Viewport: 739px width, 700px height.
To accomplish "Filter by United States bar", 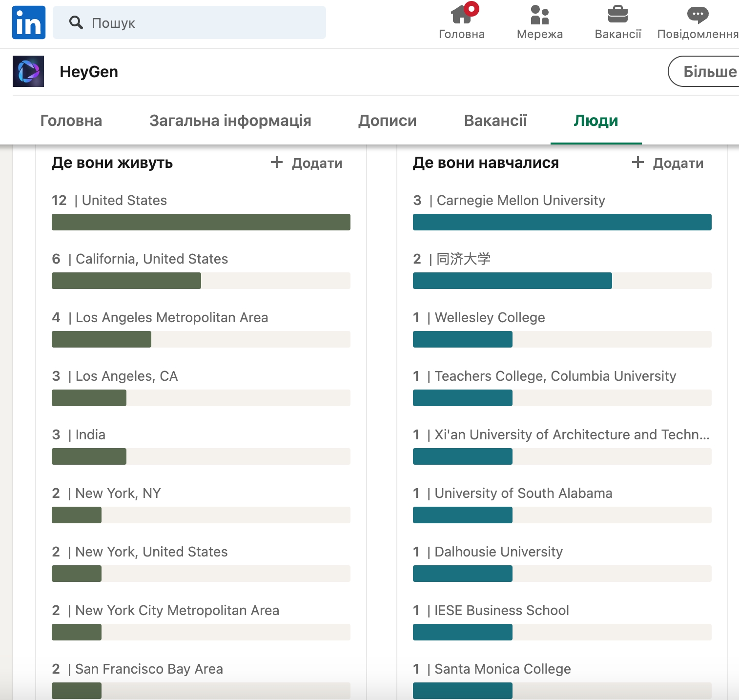I will tap(201, 222).
